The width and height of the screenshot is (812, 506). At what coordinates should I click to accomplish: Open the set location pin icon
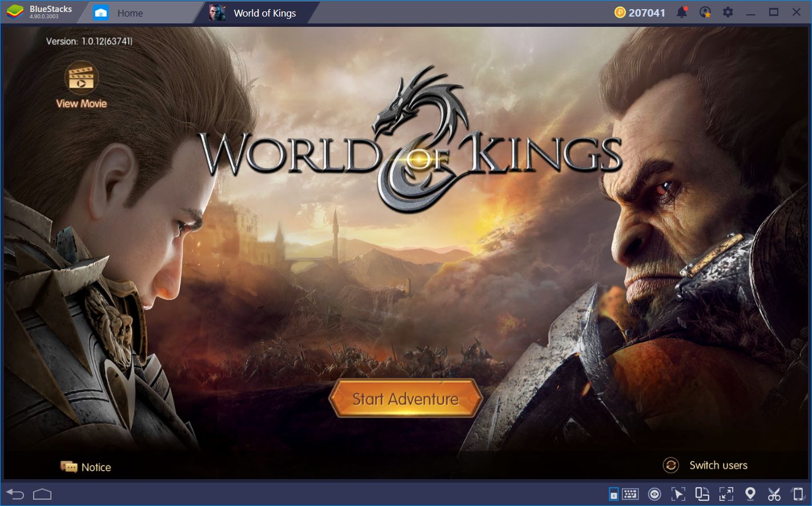(750, 494)
